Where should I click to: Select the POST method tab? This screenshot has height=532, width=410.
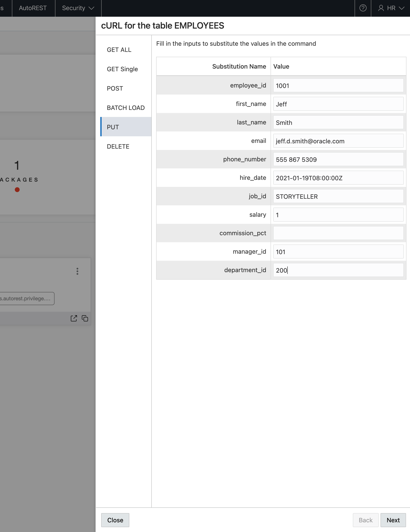[115, 88]
